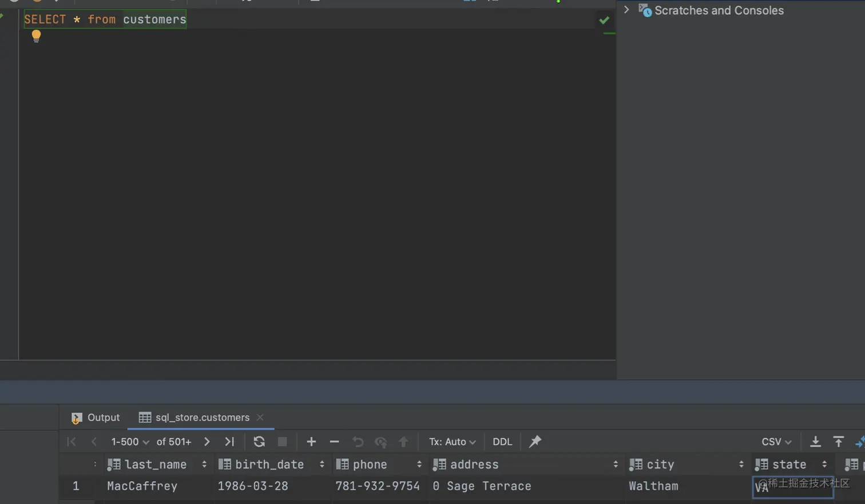Jump to the last page of results
865x504 pixels.
[x=229, y=442]
